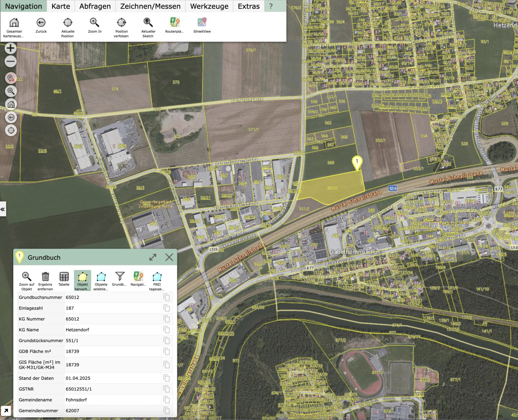This screenshot has width=518, height=420.
Task: Toggle Position verfolgen tracking
Action: [x=121, y=23]
